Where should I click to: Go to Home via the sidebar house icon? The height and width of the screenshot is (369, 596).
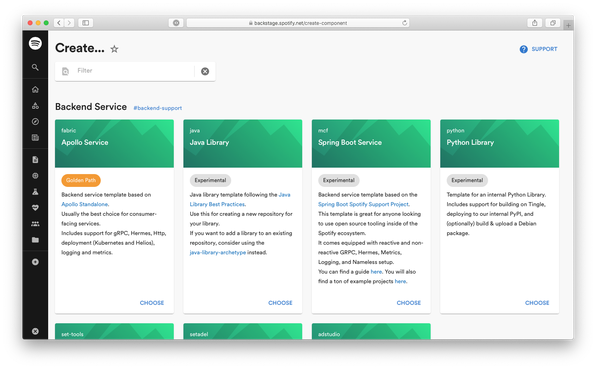(x=35, y=89)
